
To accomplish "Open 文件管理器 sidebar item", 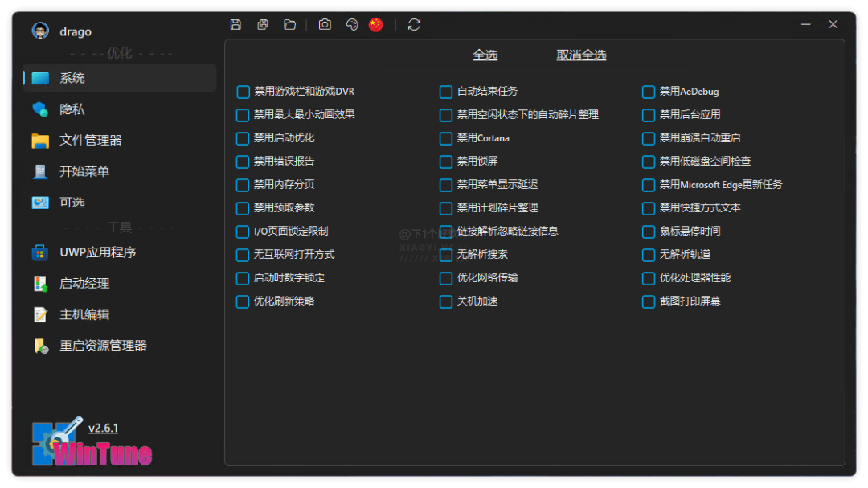I will click(120, 140).
